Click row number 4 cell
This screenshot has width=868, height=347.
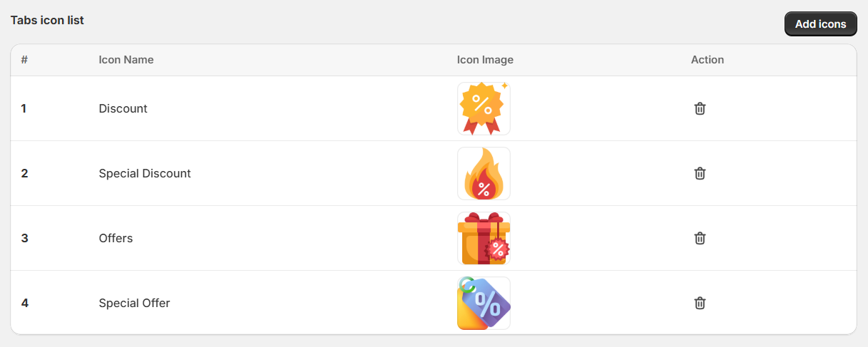(24, 303)
